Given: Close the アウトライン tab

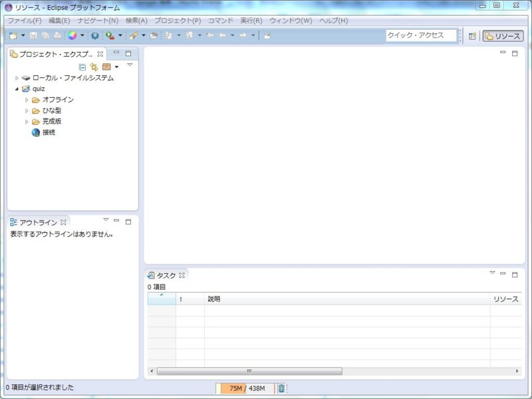Looking at the screenshot, I should [x=63, y=222].
